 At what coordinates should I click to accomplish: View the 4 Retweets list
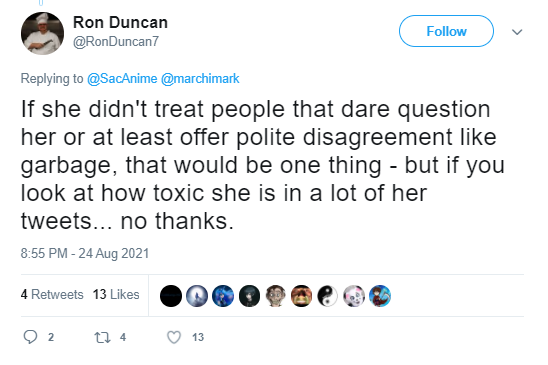52,294
